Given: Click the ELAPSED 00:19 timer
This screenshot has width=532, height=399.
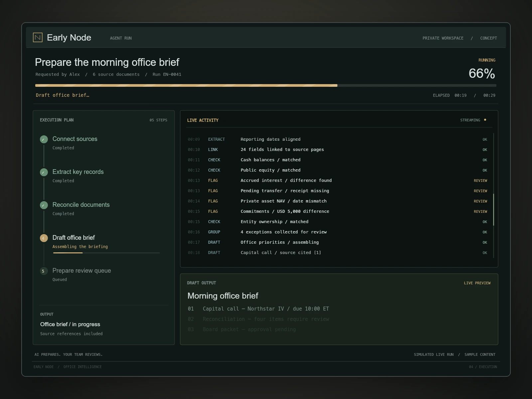Looking at the screenshot, I should 450,95.
